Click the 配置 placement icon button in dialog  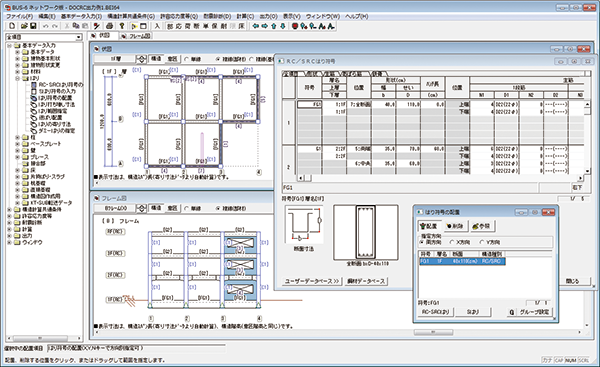coord(429,226)
